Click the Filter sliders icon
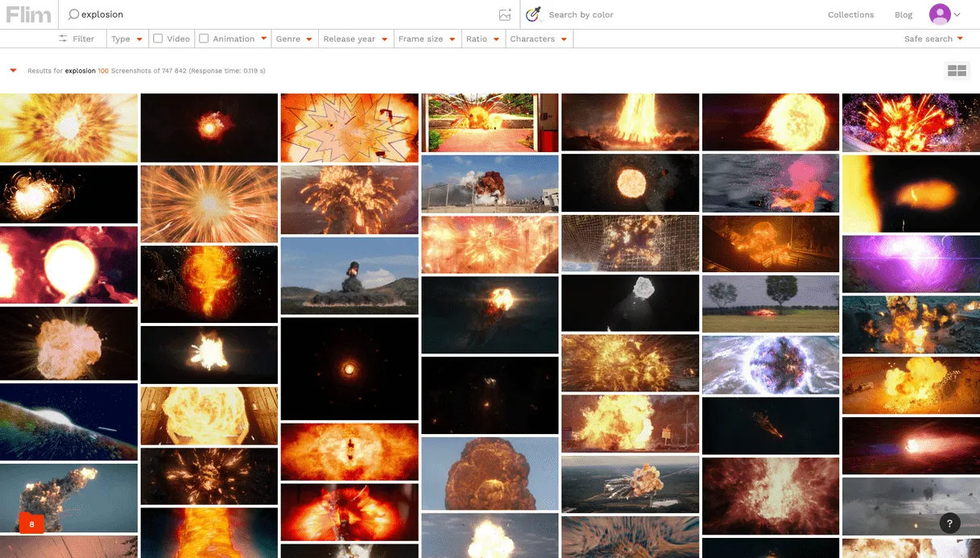This screenshot has width=980, height=558. [x=63, y=39]
